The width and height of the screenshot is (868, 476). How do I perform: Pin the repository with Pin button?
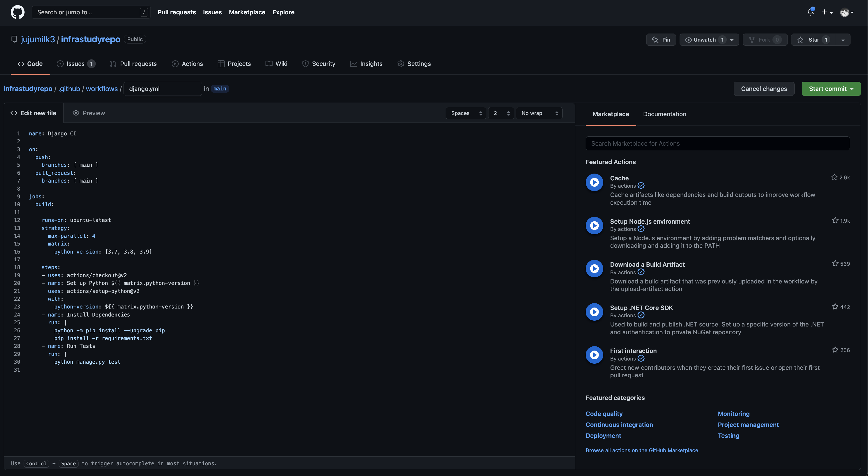coord(661,40)
